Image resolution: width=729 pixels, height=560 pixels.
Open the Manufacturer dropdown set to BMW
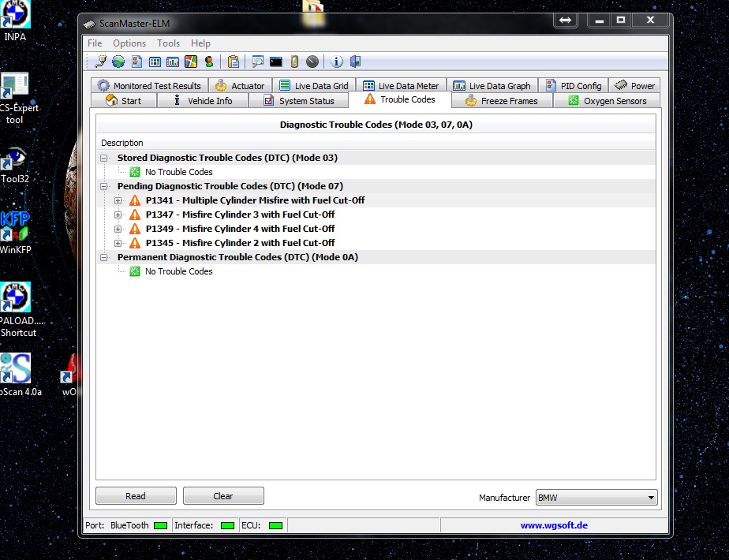click(596, 498)
